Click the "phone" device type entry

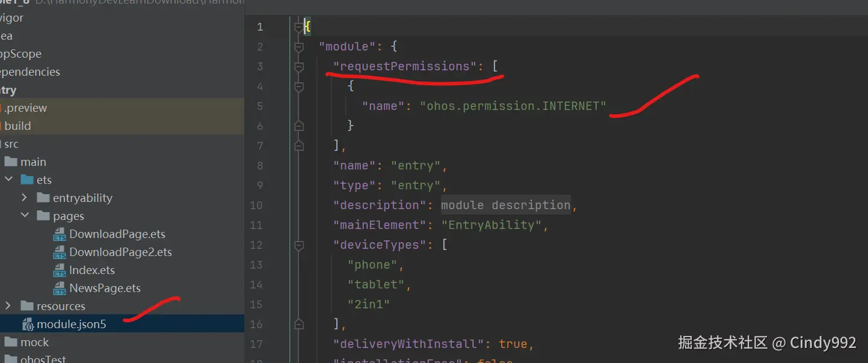373,265
